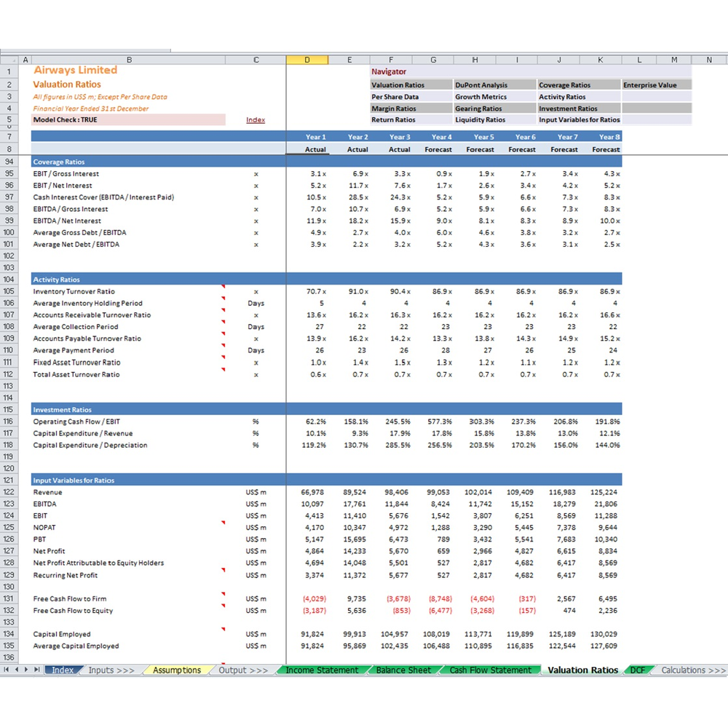Select the Index sheet tab
This screenshot has width=728, height=728.
tap(63, 670)
